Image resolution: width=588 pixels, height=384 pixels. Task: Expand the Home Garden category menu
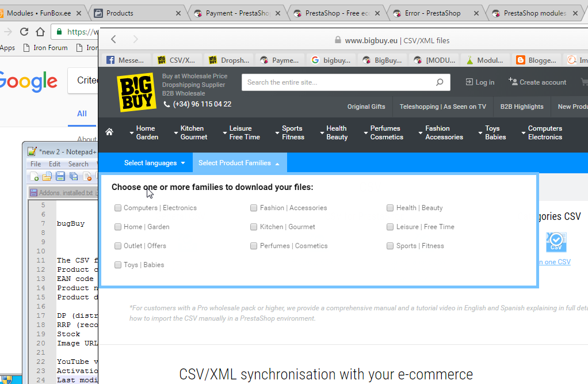[144, 133]
